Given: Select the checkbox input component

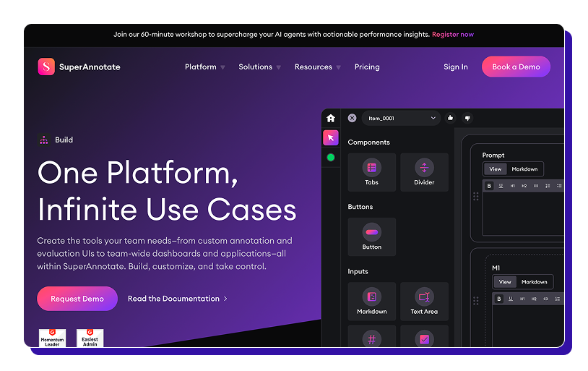Looking at the screenshot, I should (424, 336).
